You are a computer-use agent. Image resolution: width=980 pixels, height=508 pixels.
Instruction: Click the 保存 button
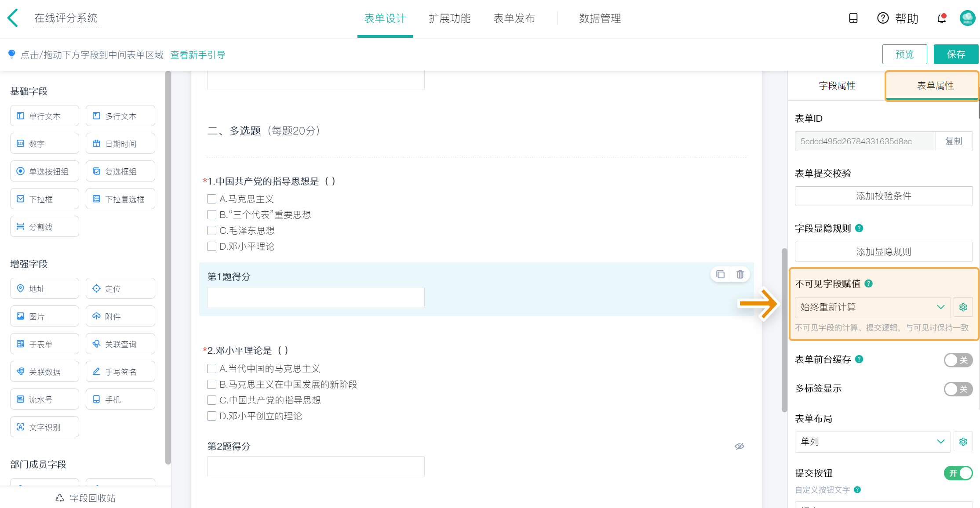click(955, 54)
